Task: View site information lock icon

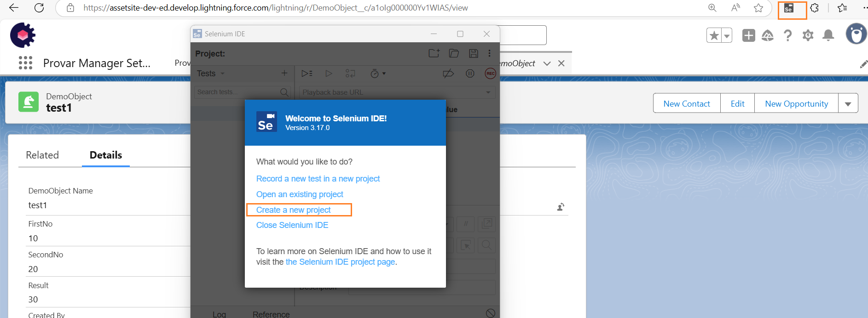Action: pyautogui.click(x=70, y=8)
